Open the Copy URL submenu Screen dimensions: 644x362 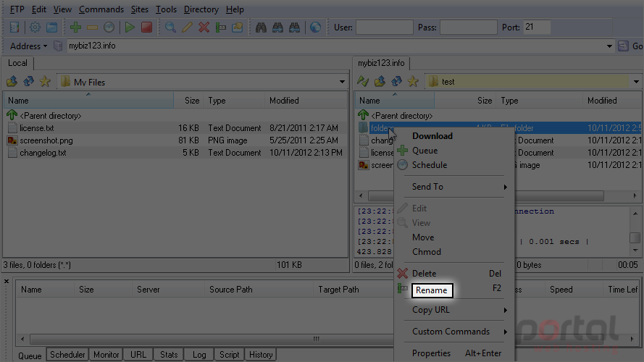point(454,310)
